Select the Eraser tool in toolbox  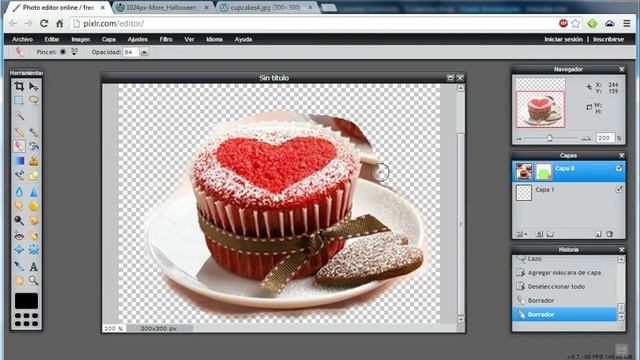point(19,146)
